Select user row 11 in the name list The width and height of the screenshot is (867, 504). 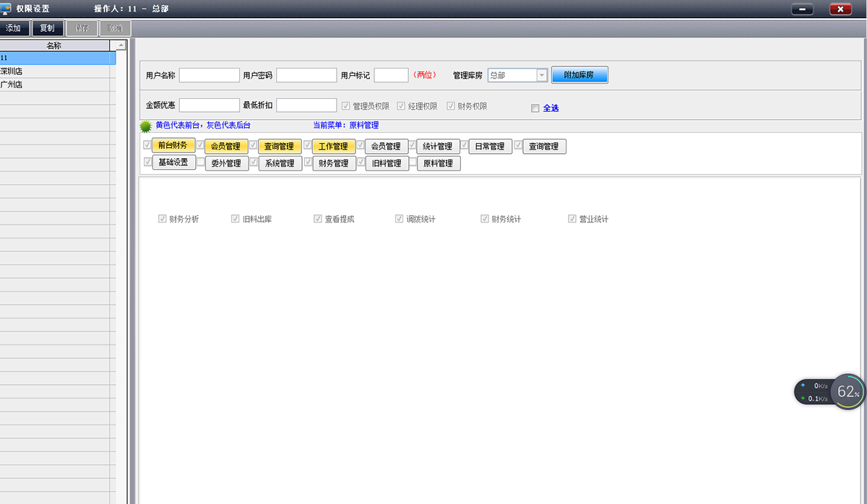58,58
